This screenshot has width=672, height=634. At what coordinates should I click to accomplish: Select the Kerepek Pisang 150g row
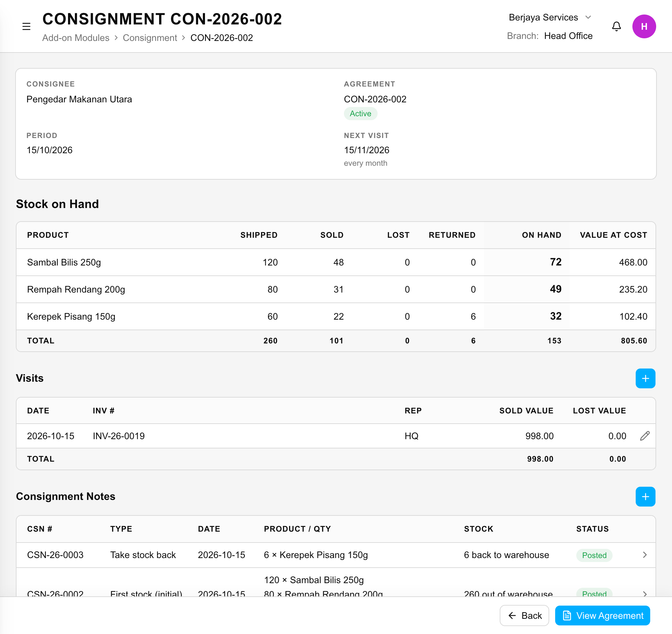coord(336,316)
